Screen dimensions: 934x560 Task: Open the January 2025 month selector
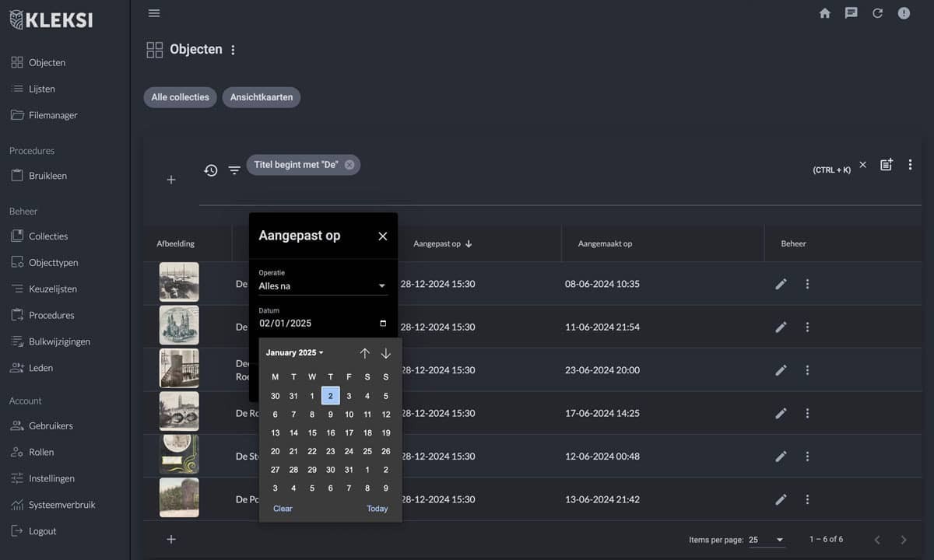click(x=294, y=353)
